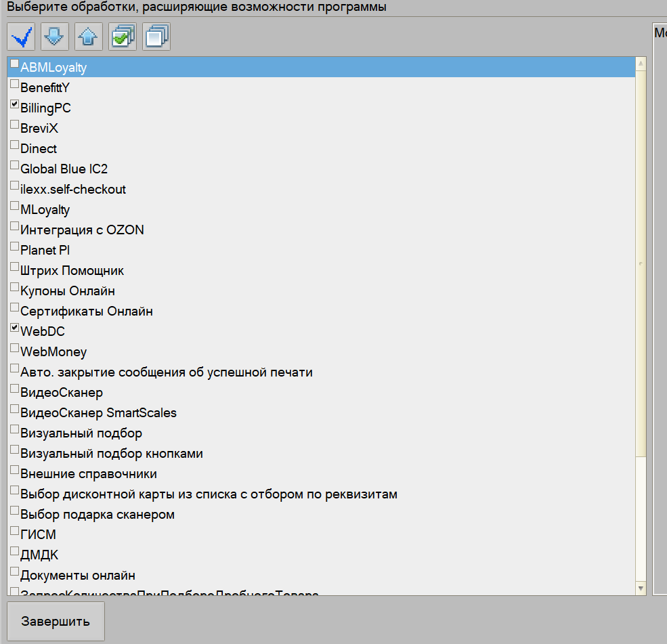Click the vertical scrollbar thumb of the list
Image resolution: width=667 pixels, height=644 pixels.
(641, 264)
